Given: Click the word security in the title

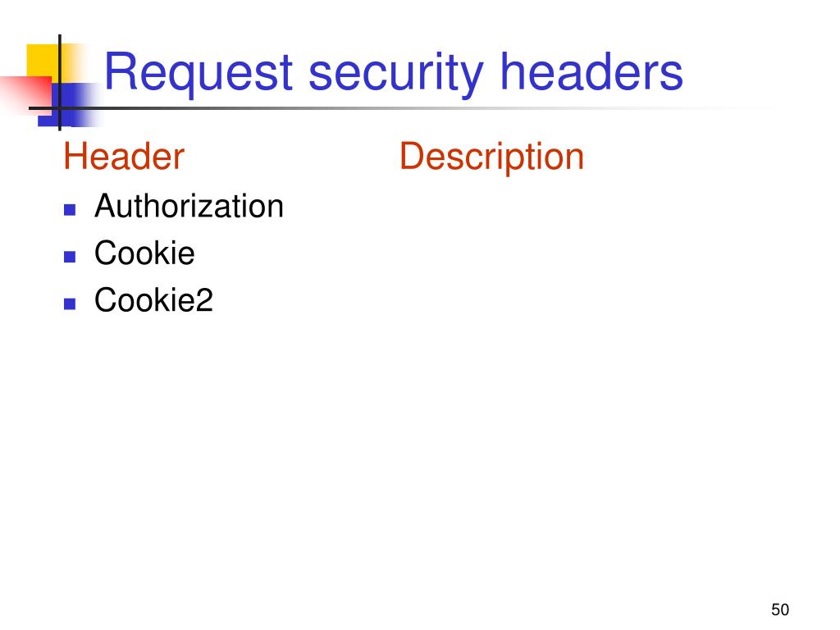Looking at the screenshot, I should tap(396, 73).
